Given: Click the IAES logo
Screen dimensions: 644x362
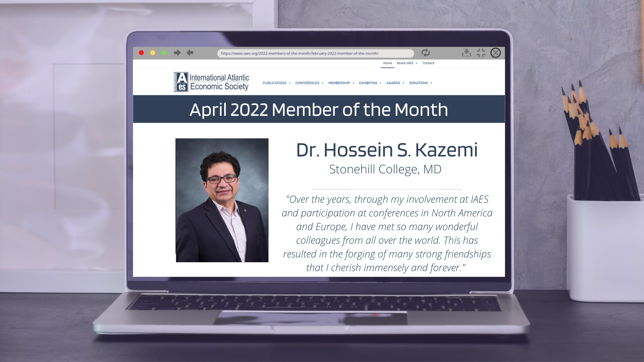Looking at the screenshot, I should click(x=211, y=82).
